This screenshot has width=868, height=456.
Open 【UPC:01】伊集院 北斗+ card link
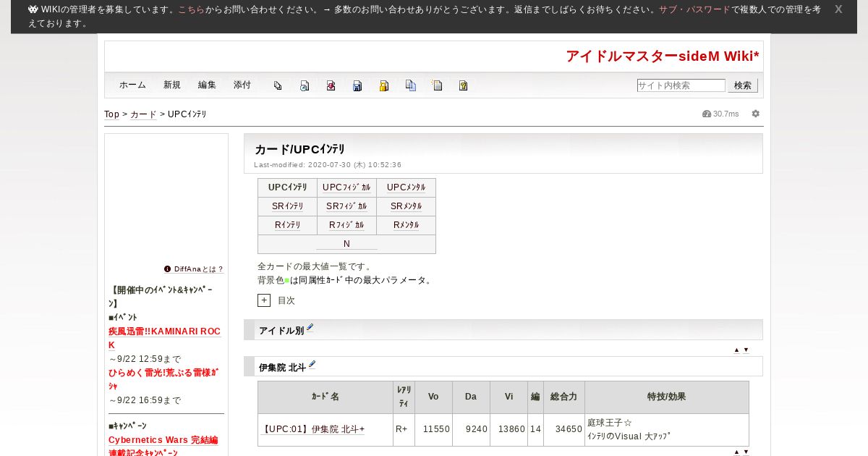[312, 429]
